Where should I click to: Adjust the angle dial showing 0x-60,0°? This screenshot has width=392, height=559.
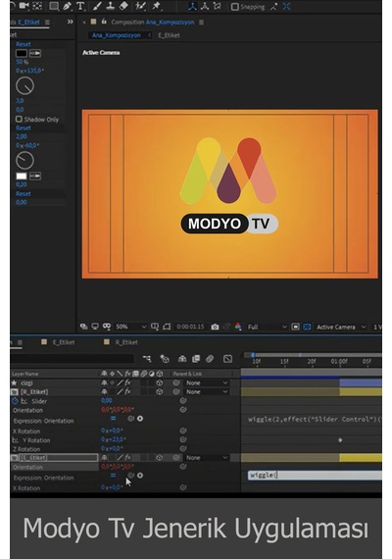[24, 161]
